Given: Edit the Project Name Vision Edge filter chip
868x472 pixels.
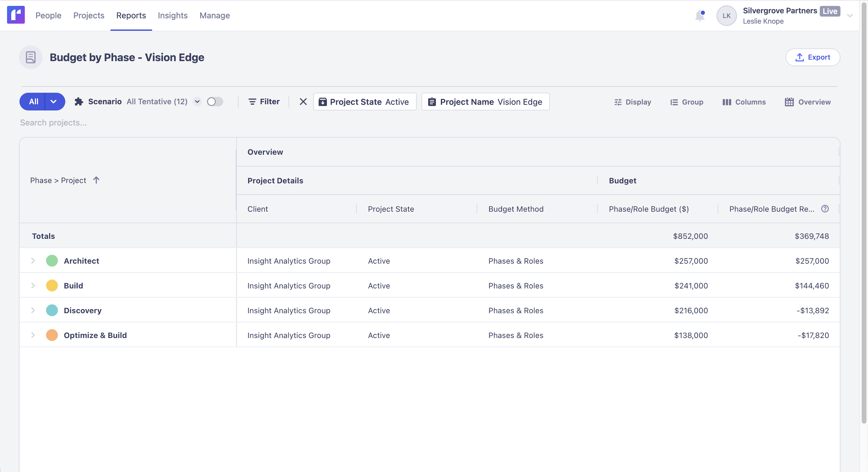Looking at the screenshot, I should [x=486, y=102].
